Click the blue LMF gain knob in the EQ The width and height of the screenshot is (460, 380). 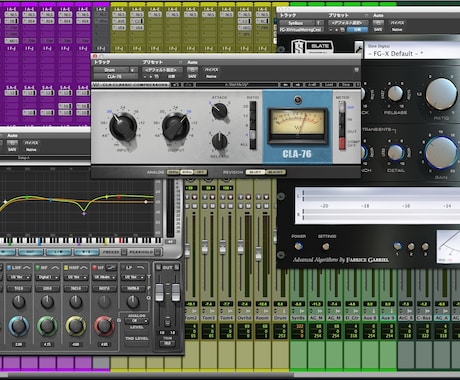tap(19, 326)
